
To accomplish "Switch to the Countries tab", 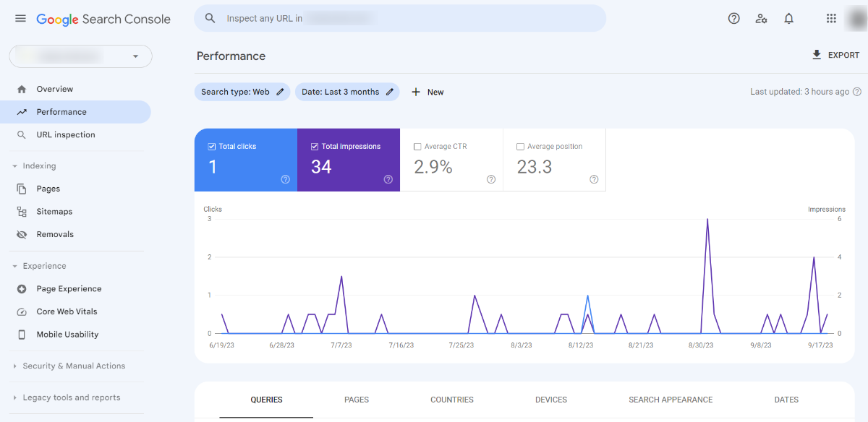I will pos(451,400).
